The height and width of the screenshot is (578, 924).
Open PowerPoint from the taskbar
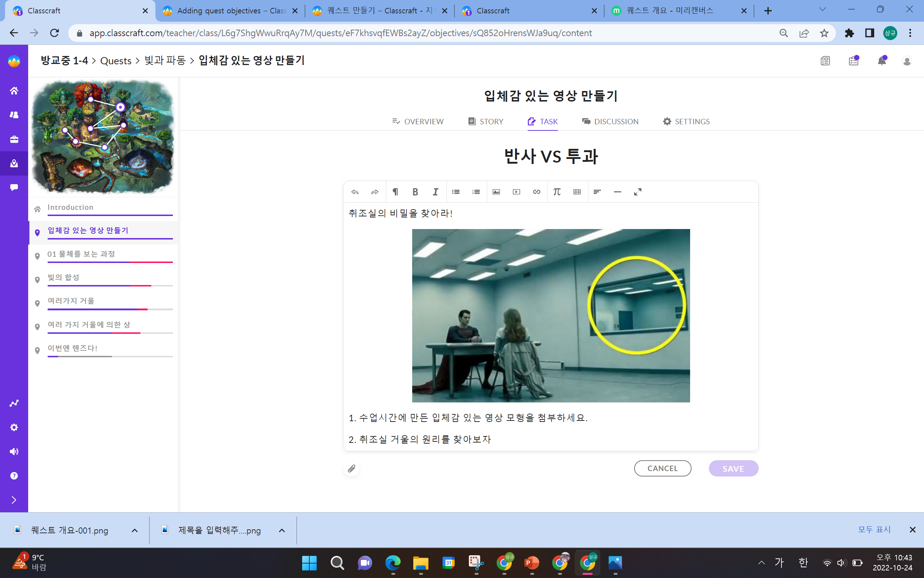[x=532, y=563]
